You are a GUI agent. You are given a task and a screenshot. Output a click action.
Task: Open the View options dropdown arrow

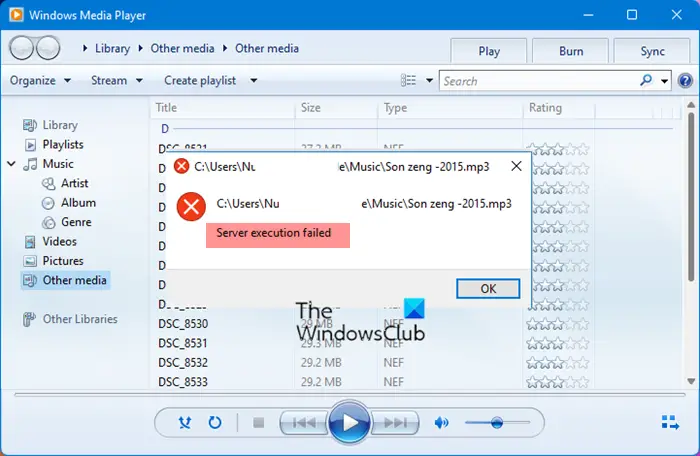click(x=429, y=80)
